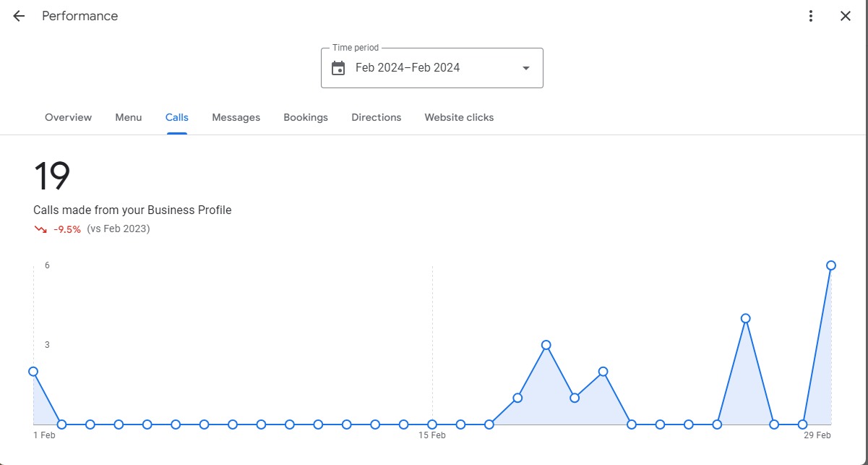Click the 19 total calls number
The image size is (868, 465).
52,176
